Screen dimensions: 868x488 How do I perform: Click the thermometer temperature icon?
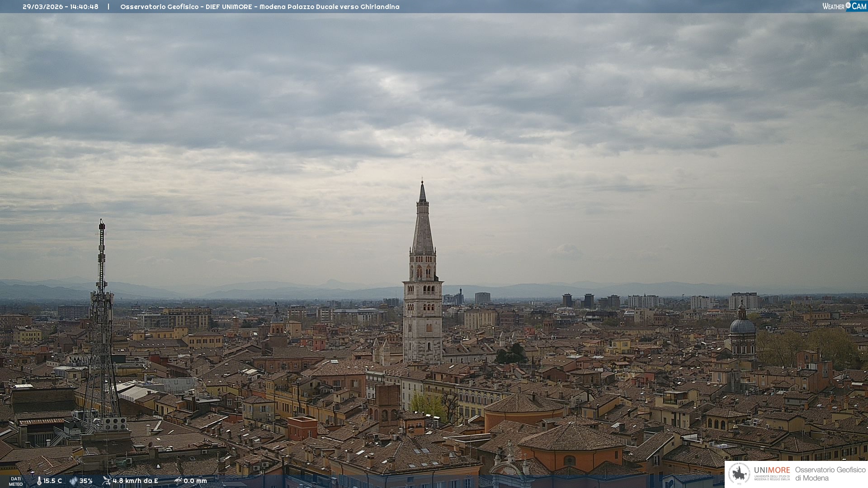click(x=39, y=481)
